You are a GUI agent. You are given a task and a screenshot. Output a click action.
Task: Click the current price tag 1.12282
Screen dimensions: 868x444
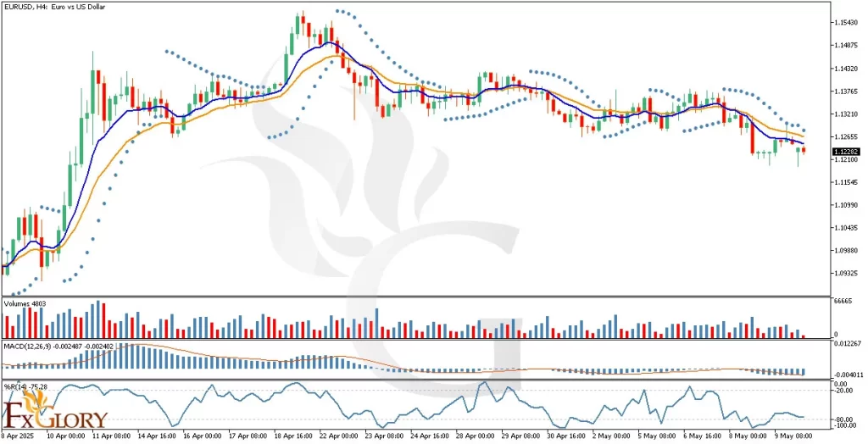click(846, 151)
